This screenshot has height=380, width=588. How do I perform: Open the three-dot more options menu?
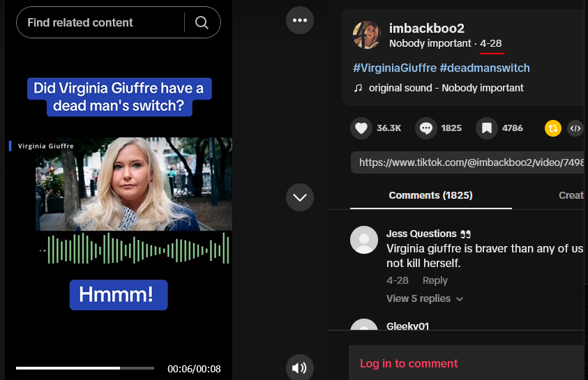coord(300,20)
